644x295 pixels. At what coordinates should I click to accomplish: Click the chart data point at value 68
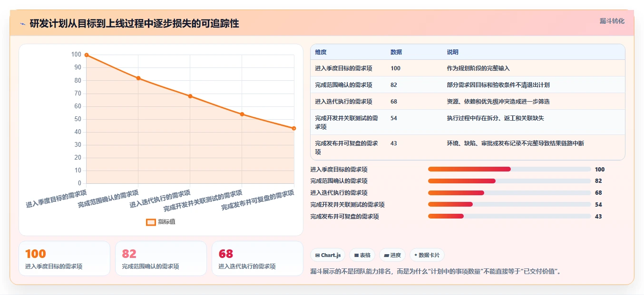click(190, 96)
